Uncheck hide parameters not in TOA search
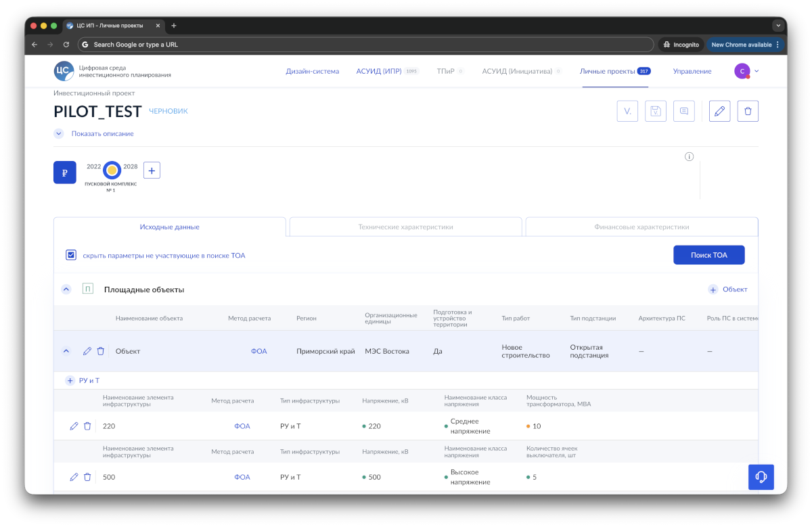 pos(71,255)
